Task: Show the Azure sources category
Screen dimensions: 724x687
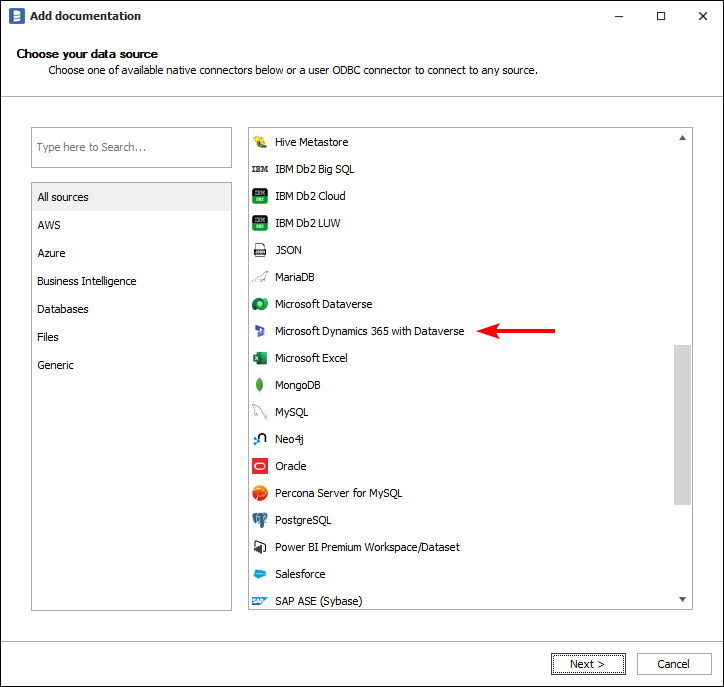Action: point(51,253)
